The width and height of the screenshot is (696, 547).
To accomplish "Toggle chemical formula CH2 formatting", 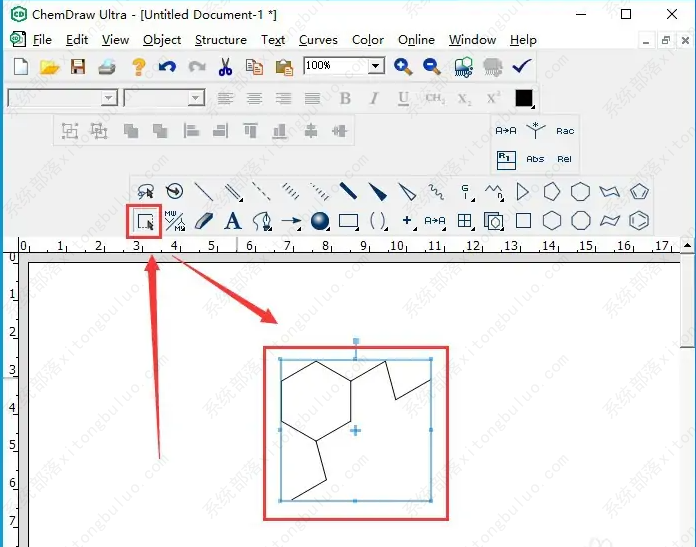I will (x=435, y=98).
